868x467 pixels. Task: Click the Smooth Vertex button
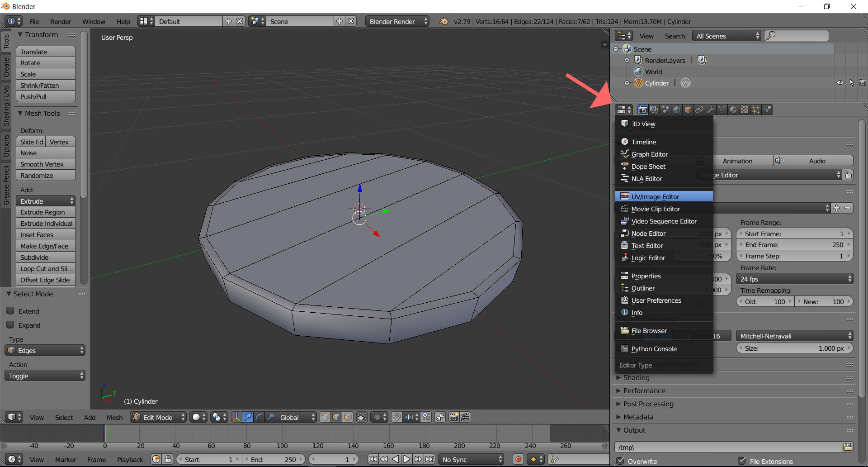(45, 164)
